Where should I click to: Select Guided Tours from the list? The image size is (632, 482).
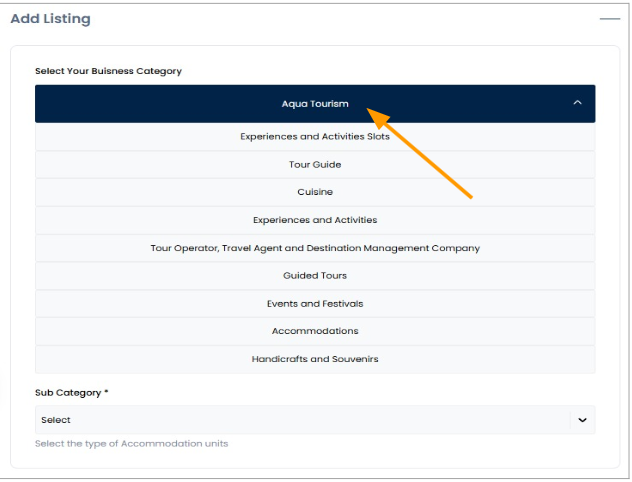[x=314, y=276]
